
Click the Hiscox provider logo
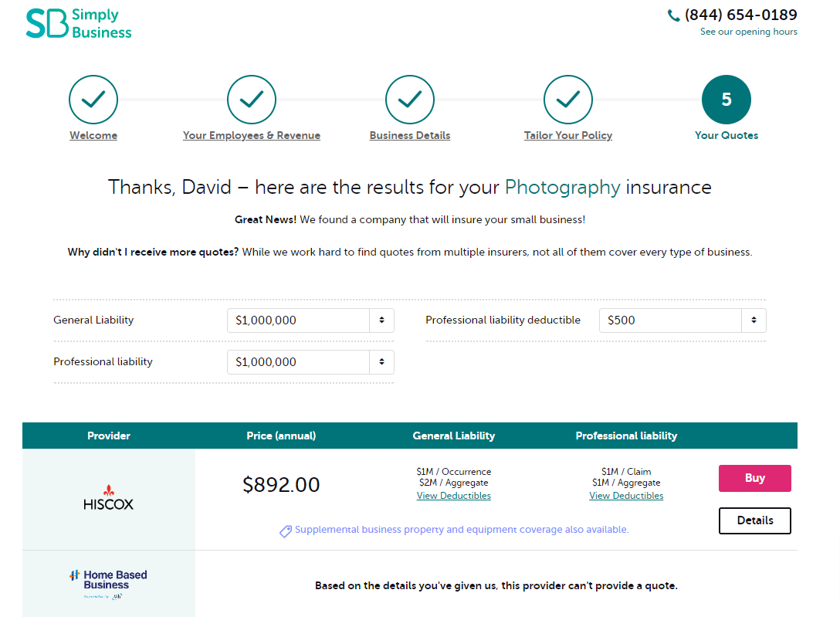[x=109, y=498]
